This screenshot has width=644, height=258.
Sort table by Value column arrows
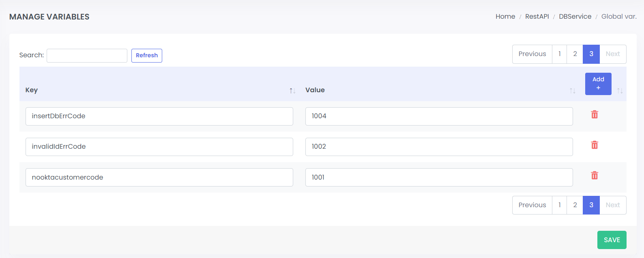coord(572,91)
